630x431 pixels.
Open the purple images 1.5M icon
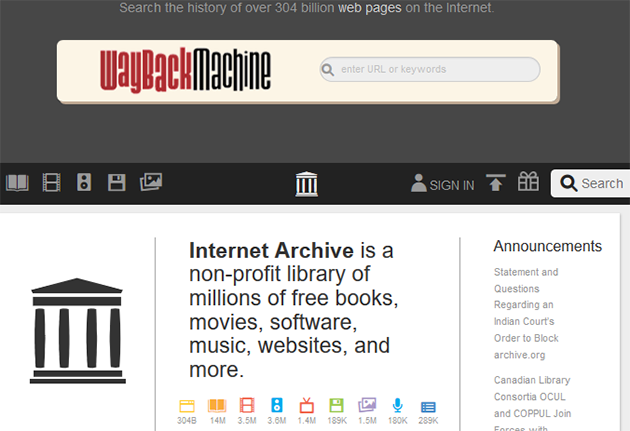point(367,406)
